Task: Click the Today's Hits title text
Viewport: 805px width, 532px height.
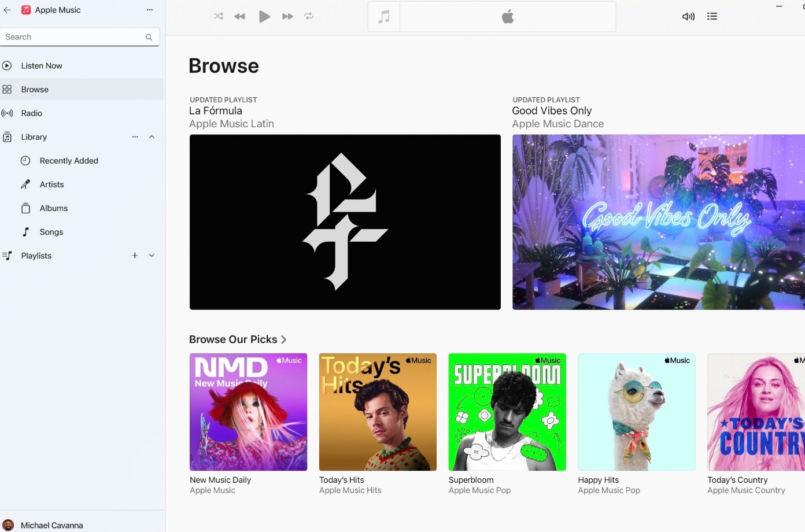Action: [342, 480]
